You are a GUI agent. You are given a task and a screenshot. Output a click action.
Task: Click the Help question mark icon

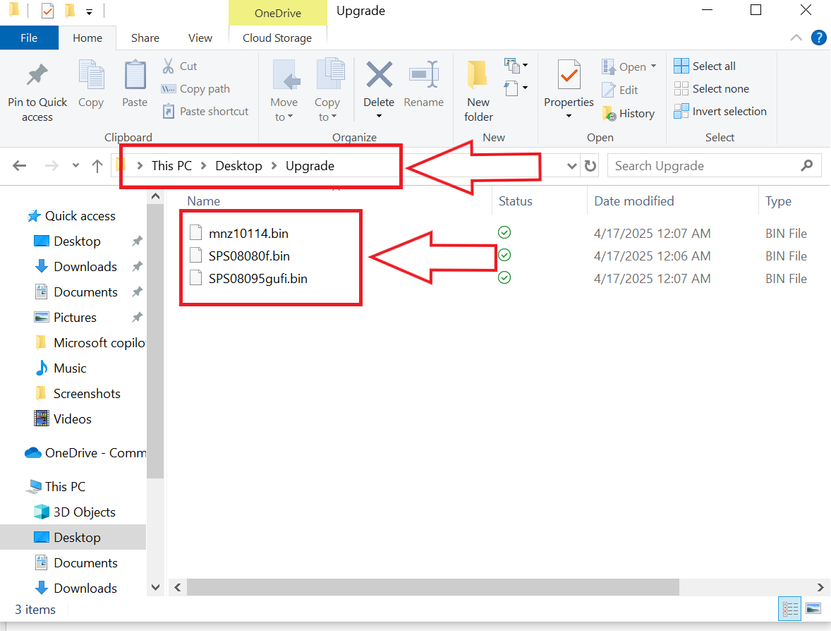click(818, 38)
